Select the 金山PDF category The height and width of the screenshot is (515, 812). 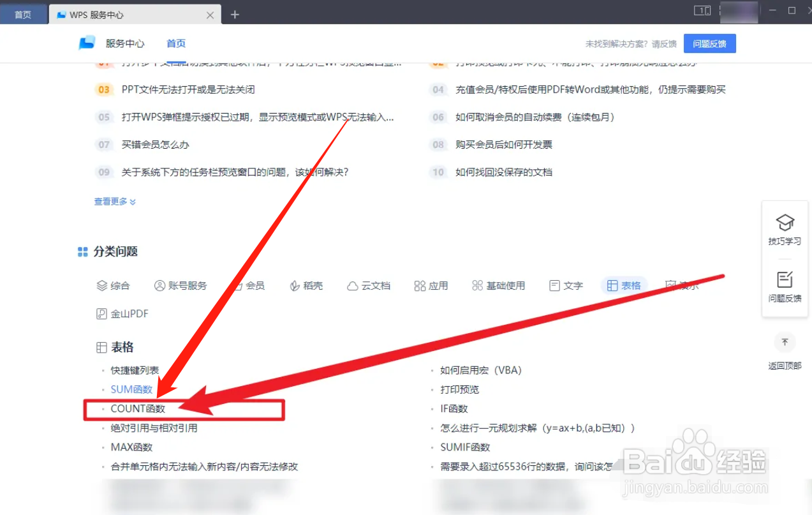tap(122, 313)
